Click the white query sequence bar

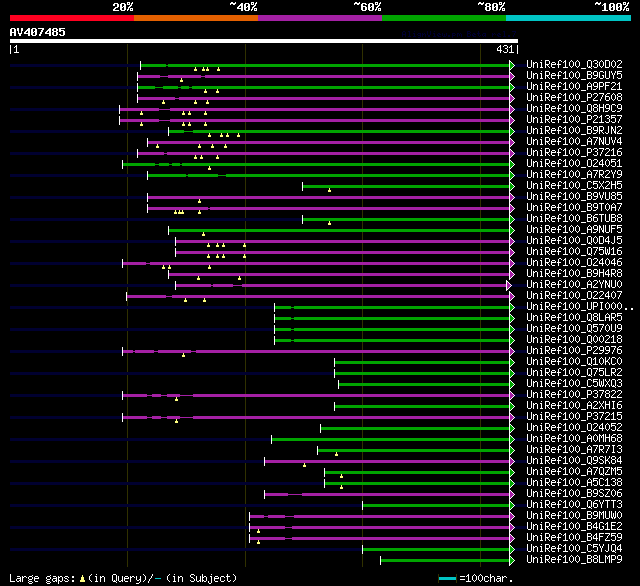coord(264,41)
